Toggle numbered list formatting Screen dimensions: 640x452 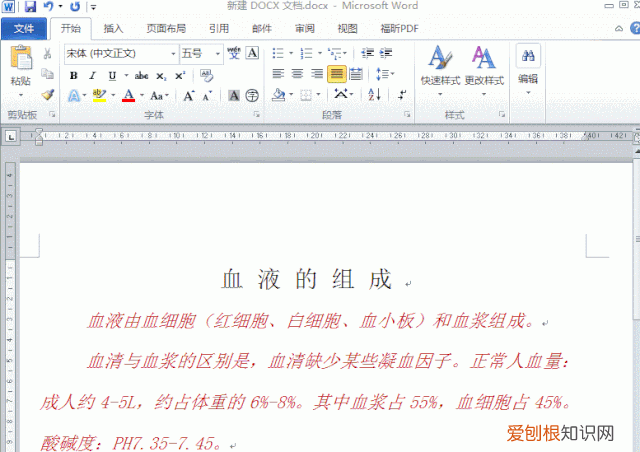pyautogui.click(x=306, y=53)
